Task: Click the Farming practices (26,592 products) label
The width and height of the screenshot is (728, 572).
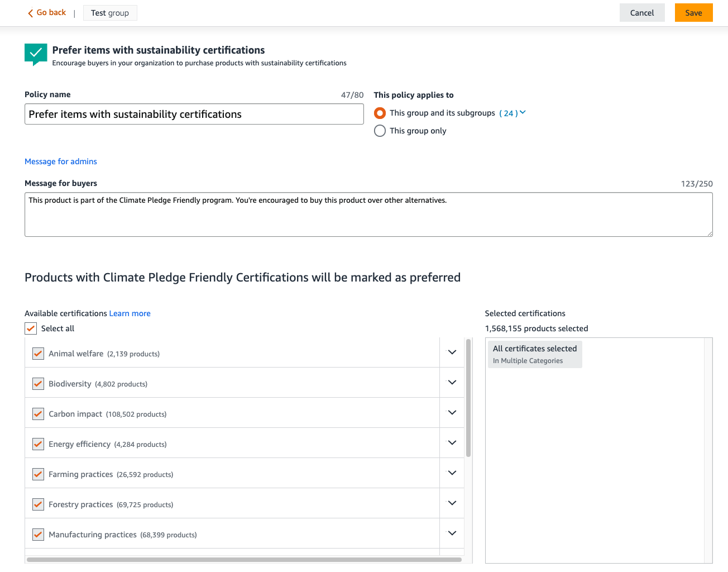Action: [x=111, y=474]
